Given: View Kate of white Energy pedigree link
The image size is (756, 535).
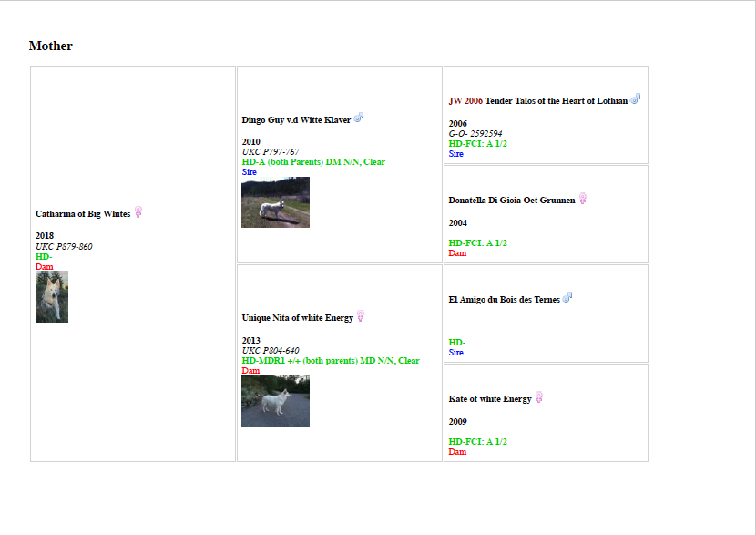Looking at the screenshot, I should pyautogui.click(x=490, y=399).
